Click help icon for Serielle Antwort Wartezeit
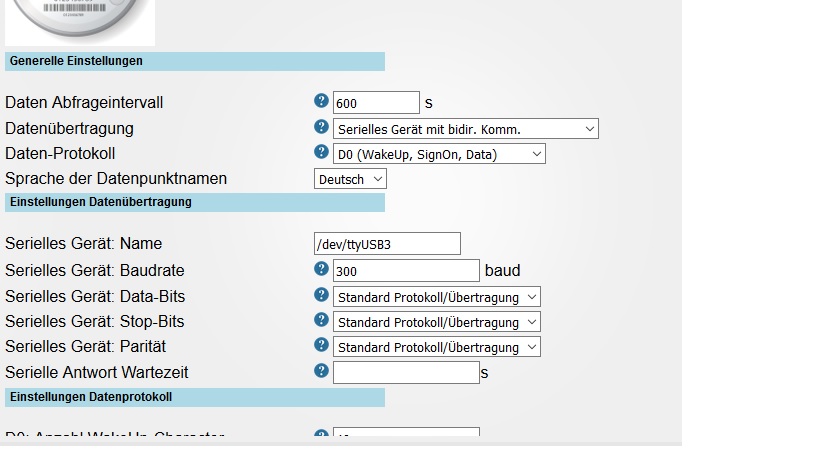Image resolution: width=819 pixels, height=460 pixels. point(321,371)
